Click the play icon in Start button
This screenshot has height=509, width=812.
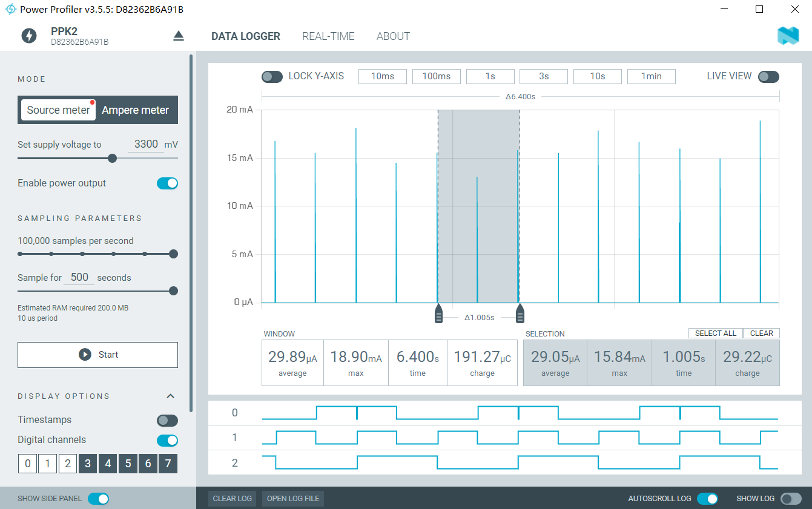[x=85, y=355]
